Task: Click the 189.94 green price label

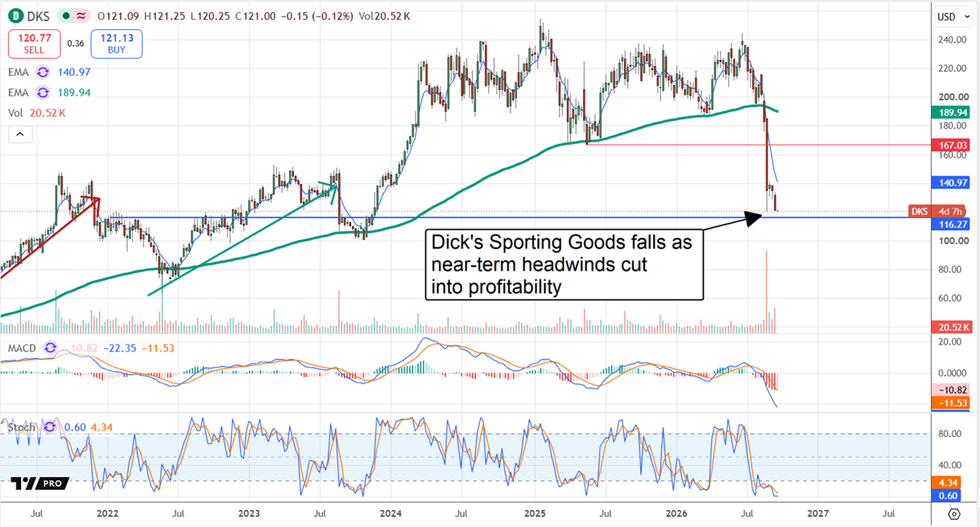Action: tap(951, 112)
